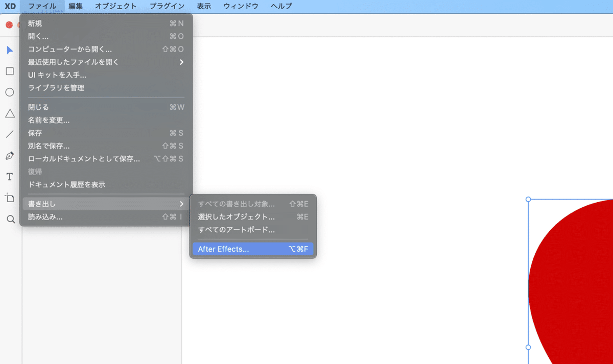Viewport: 613px width, 364px height.
Task: Open the ファイル menu
Action: click(x=42, y=6)
